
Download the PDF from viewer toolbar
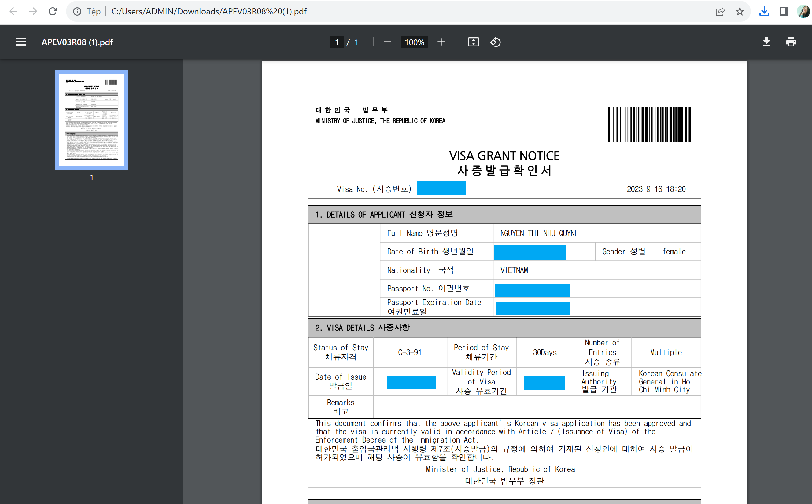pos(766,42)
